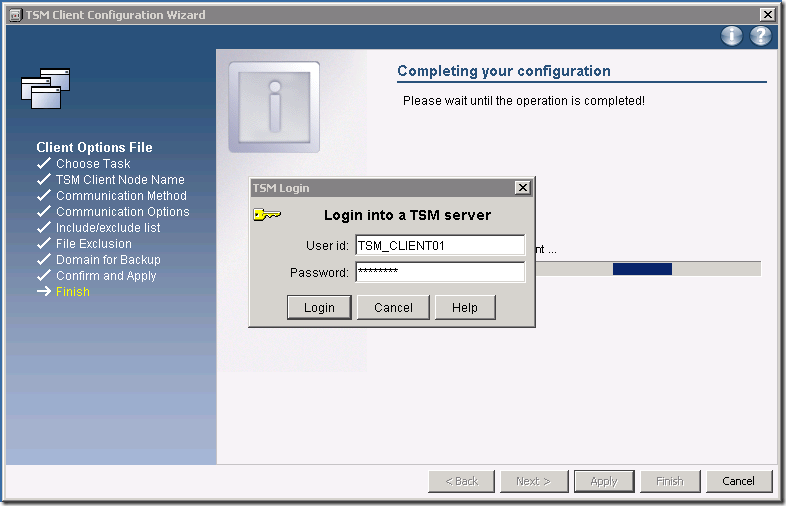This screenshot has height=506, width=786.
Task: Close the TSM Login dialog
Action: (522, 188)
